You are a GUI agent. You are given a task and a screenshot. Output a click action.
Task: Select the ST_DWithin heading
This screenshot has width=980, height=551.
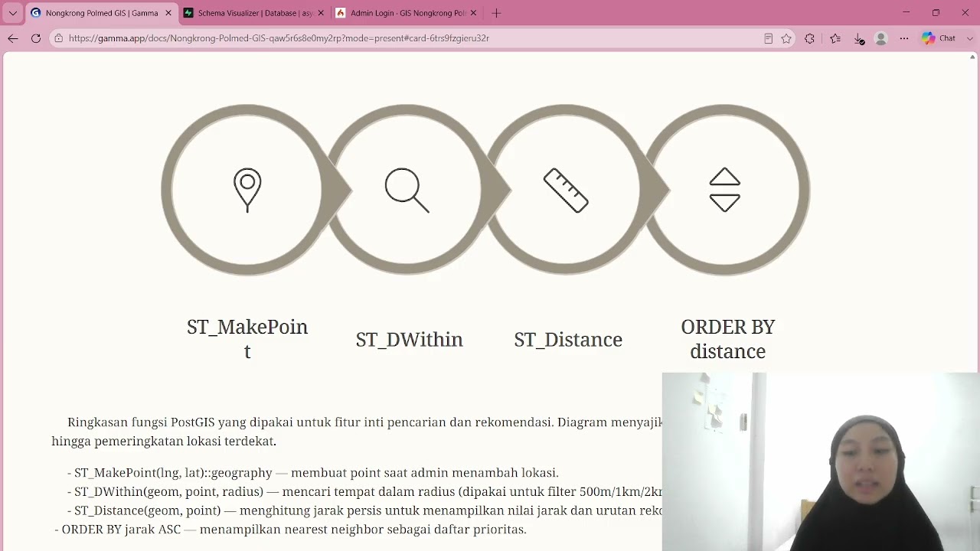point(409,340)
